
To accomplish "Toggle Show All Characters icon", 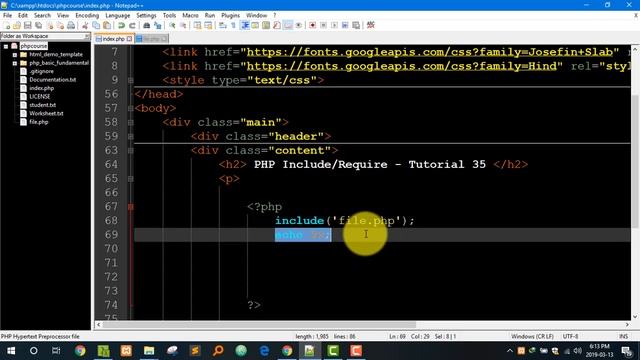I will tap(233, 25).
